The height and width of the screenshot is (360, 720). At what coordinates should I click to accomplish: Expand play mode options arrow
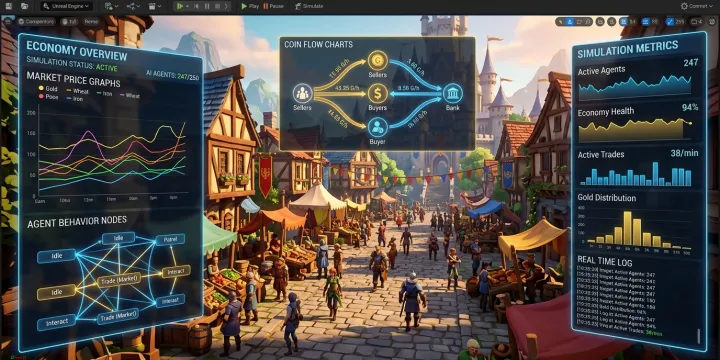(x=187, y=6)
